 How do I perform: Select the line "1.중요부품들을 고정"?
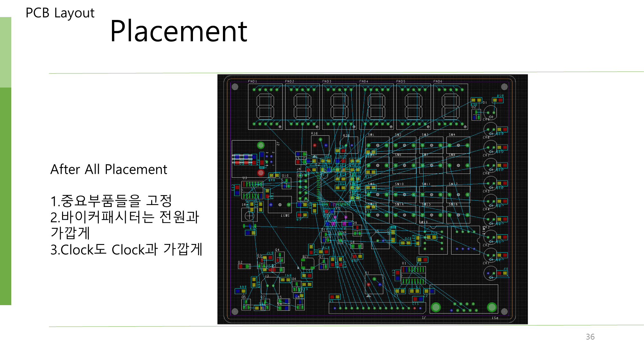click(111, 201)
